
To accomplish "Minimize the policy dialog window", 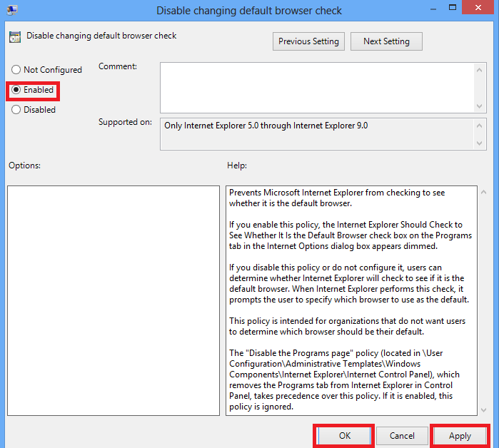I will (x=433, y=9).
